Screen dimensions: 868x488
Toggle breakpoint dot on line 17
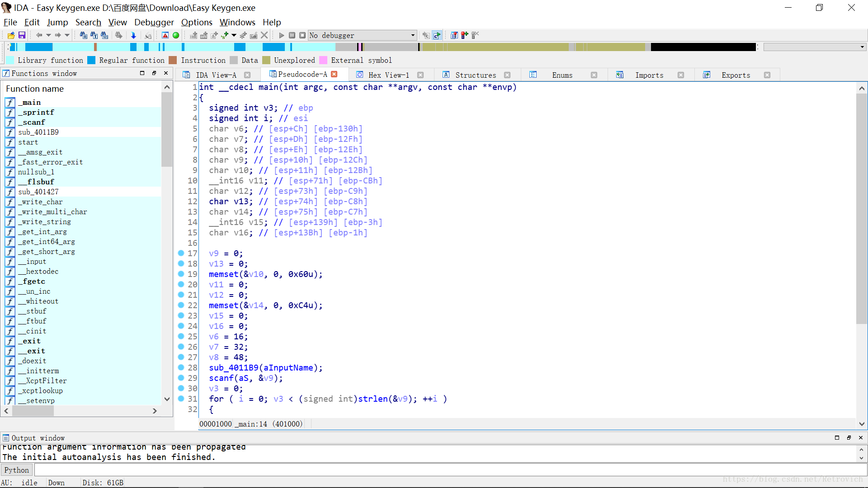(x=181, y=253)
